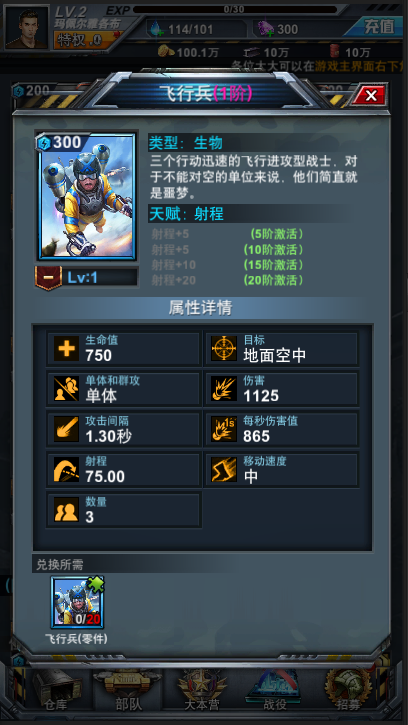Go to the 战役 campaign tab
The image size is (408, 725).
click(x=275, y=690)
